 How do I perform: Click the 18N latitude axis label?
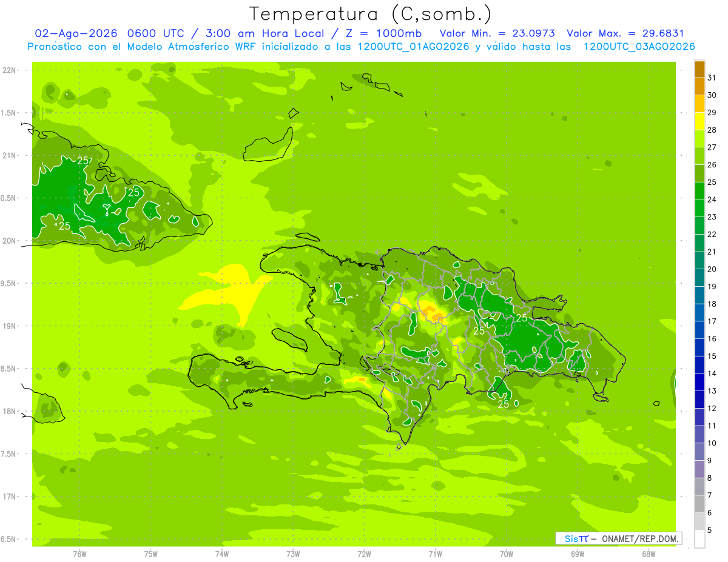coord(8,411)
